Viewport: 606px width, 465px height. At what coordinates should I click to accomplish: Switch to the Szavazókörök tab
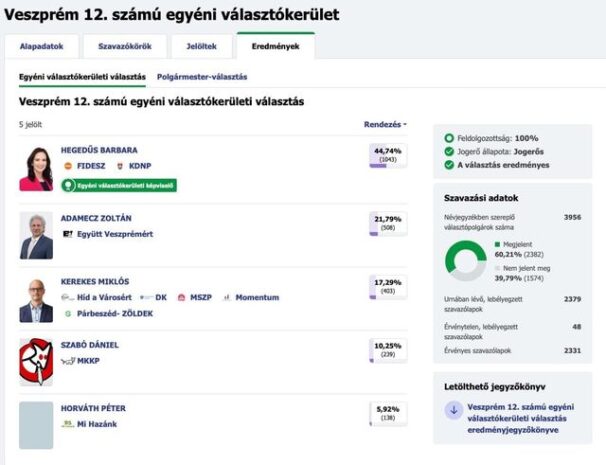[124, 46]
